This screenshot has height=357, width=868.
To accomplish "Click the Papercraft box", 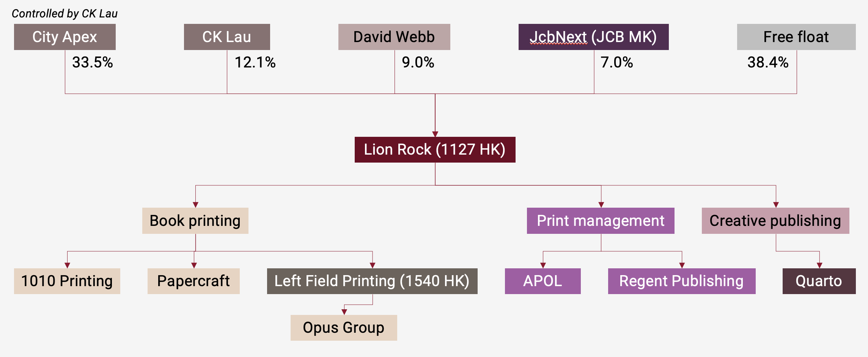I will [193, 281].
